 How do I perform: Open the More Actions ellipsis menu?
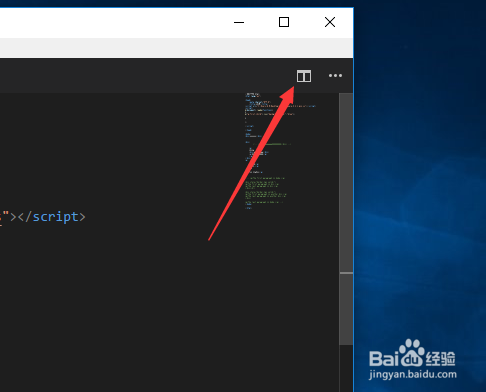click(x=335, y=76)
